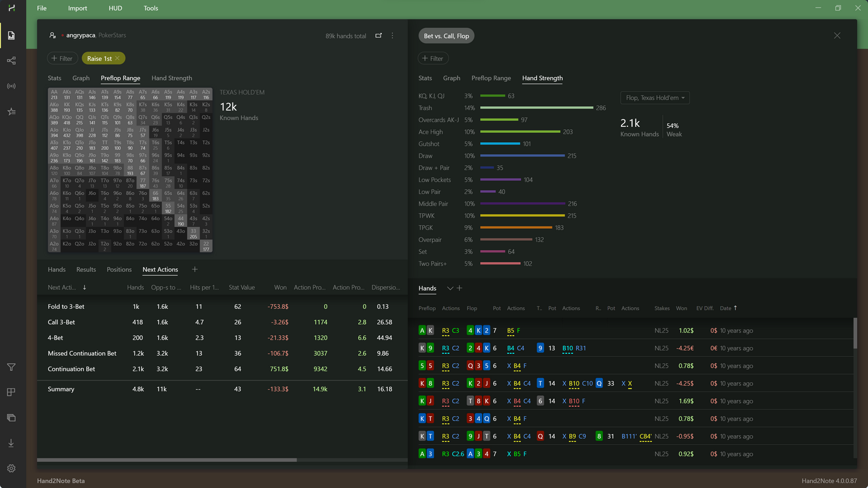Toggle the AA cell in preflop range grid
Screen dimensions: 868x488
54,95
